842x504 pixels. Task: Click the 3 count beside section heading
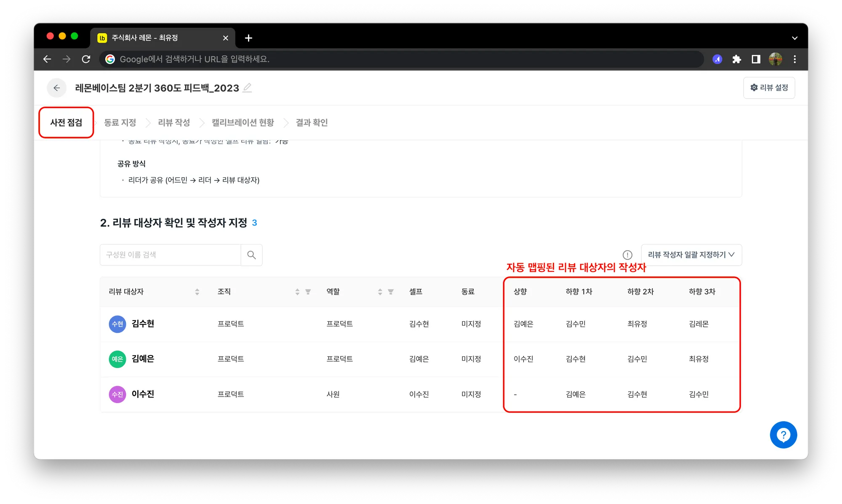(254, 223)
